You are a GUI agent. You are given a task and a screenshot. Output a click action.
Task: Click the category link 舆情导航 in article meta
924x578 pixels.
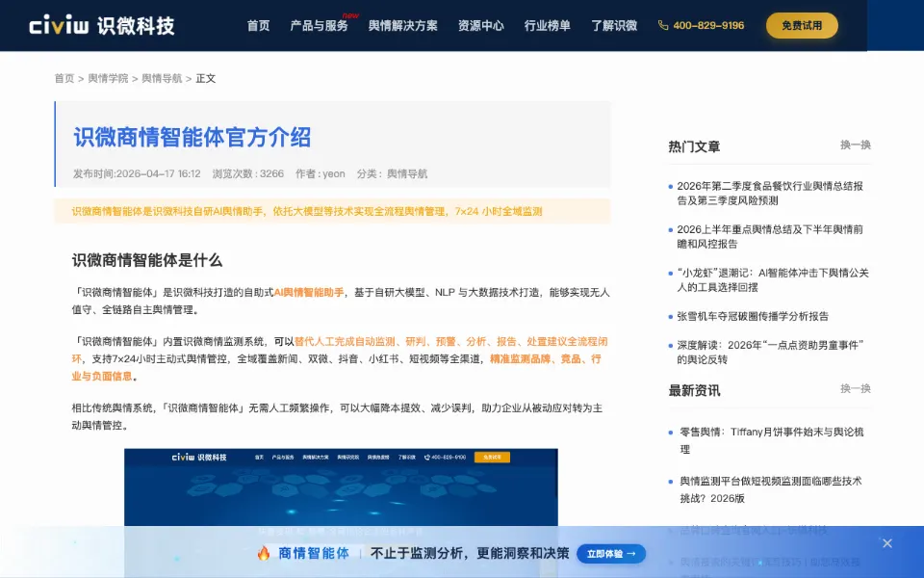pos(407,174)
